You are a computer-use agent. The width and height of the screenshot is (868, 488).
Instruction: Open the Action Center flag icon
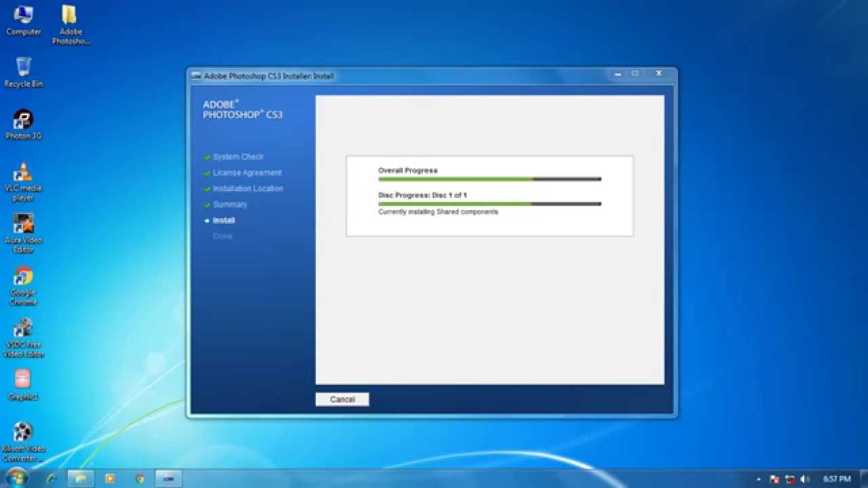[775, 479]
